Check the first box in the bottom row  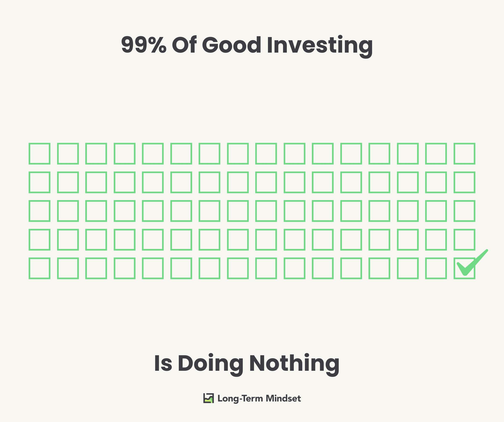(40, 268)
